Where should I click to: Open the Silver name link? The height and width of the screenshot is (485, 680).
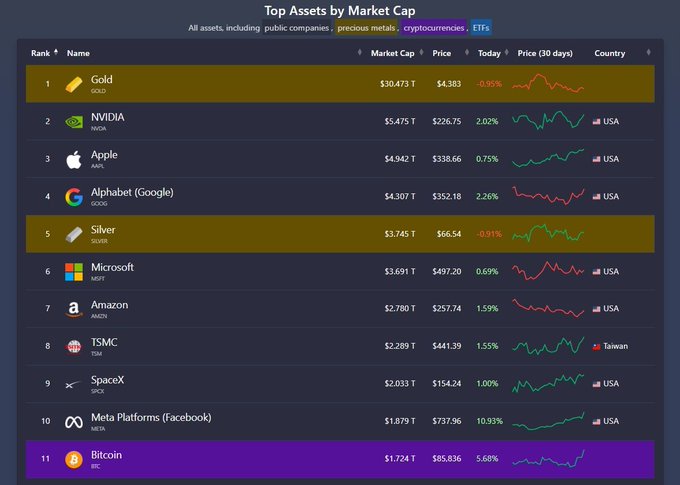point(103,230)
